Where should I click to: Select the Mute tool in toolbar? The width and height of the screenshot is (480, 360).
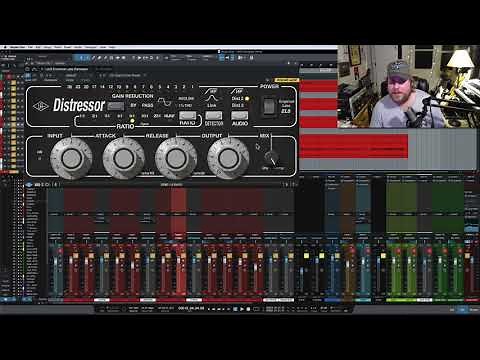coord(111,58)
